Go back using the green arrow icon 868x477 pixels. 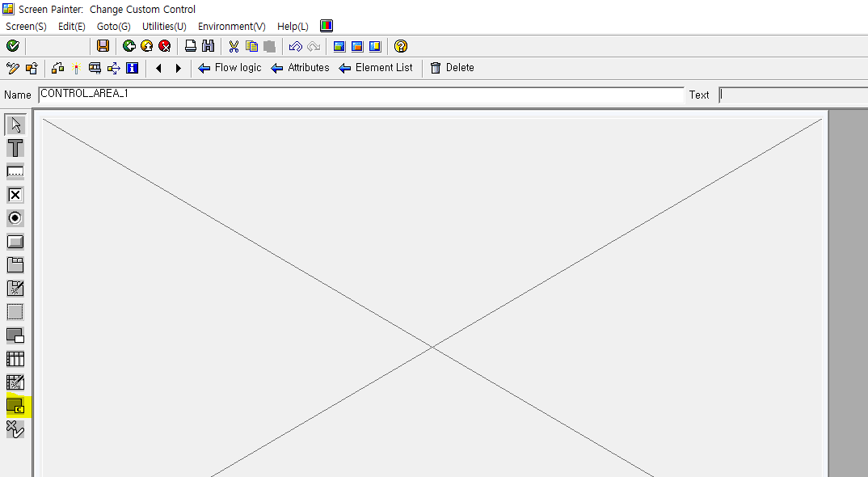point(129,46)
